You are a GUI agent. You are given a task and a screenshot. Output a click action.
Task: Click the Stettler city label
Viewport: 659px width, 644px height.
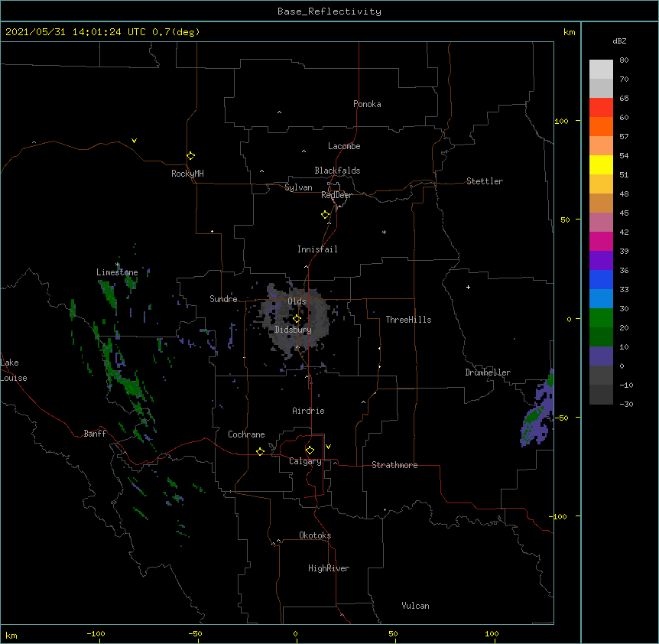click(485, 181)
